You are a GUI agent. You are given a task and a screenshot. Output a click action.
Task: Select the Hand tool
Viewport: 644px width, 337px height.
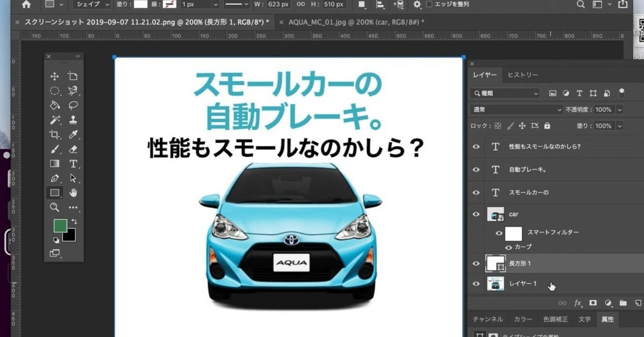coord(73,192)
